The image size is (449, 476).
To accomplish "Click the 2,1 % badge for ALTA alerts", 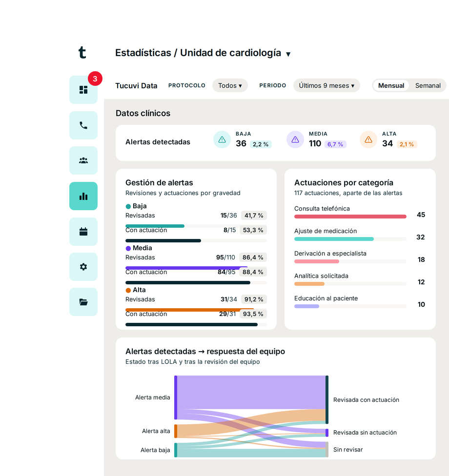I will (x=407, y=144).
